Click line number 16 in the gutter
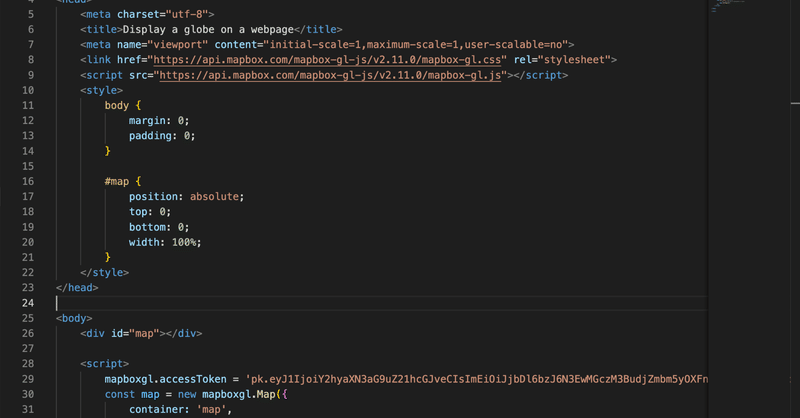 [x=28, y=182]
